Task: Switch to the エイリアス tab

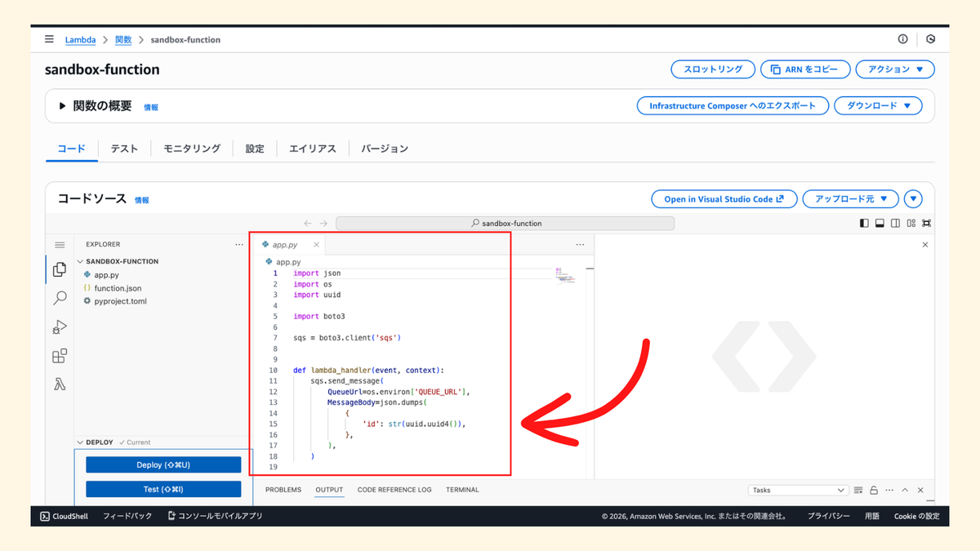Action: click(x=313, y=149)
